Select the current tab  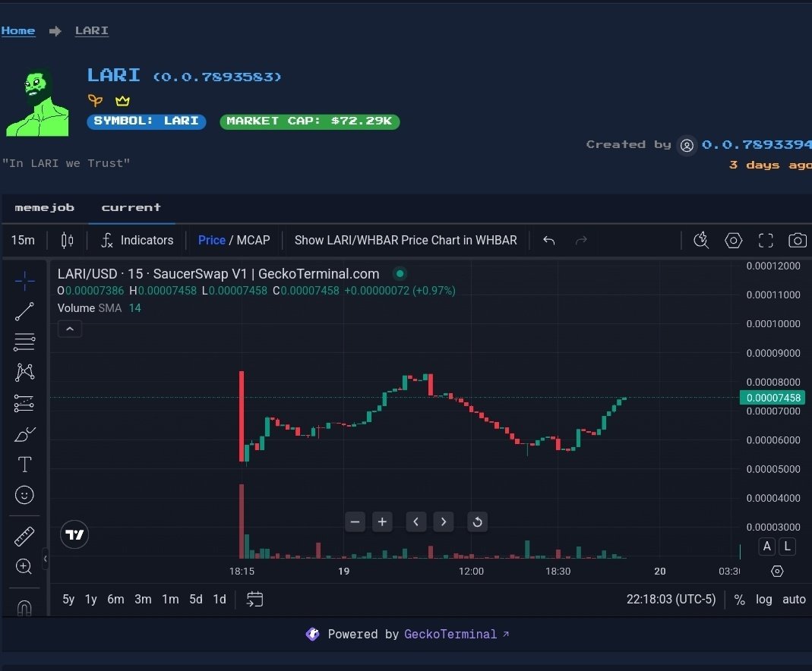[x=131, y=207]
